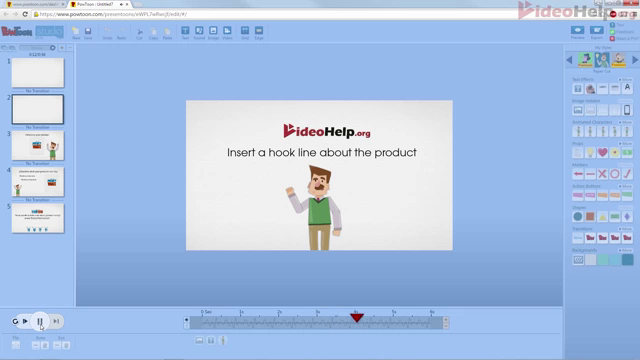Add the first animated character pose
640x360 pixels.
tap(578, 131)
